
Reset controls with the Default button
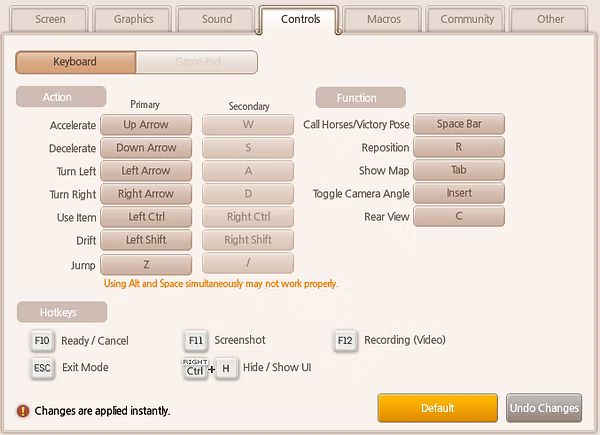438,408
